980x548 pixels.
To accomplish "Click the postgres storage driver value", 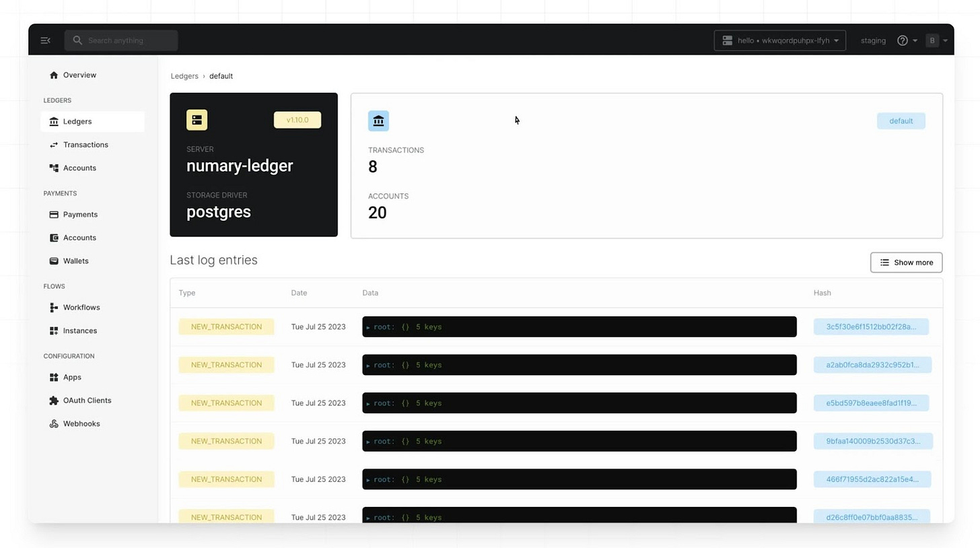I will point(219,212).
